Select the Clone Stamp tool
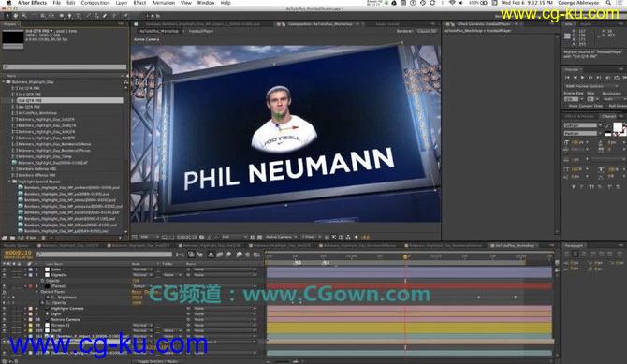 (x=96, y=16)
